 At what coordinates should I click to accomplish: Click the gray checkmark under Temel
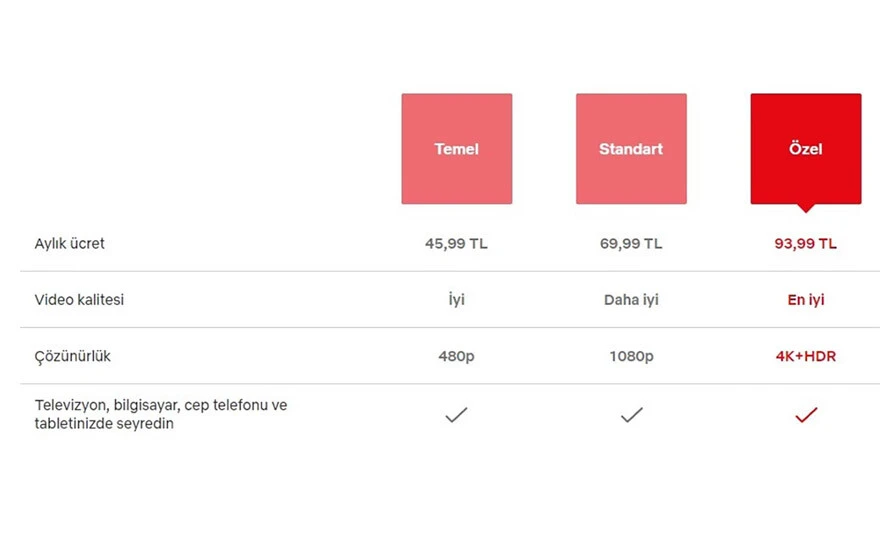pos(456,415)
